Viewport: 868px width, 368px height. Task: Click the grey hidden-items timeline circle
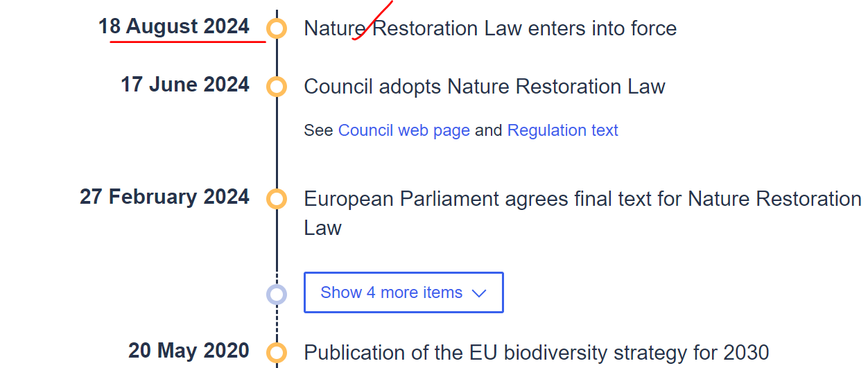tap(277, 294)
